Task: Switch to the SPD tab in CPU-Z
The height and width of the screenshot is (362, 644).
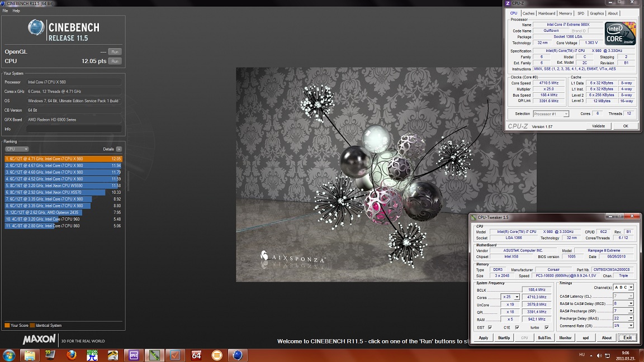Action: click(x=581, y=13)
